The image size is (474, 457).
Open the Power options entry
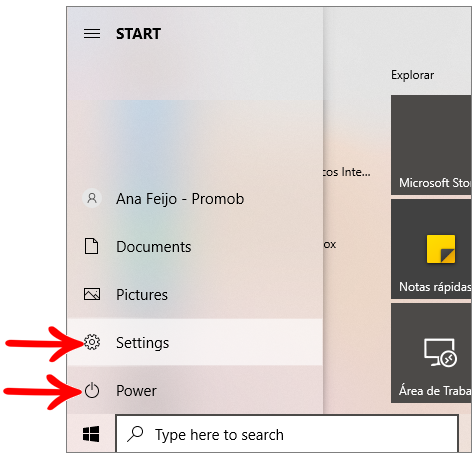coord(195,390)
